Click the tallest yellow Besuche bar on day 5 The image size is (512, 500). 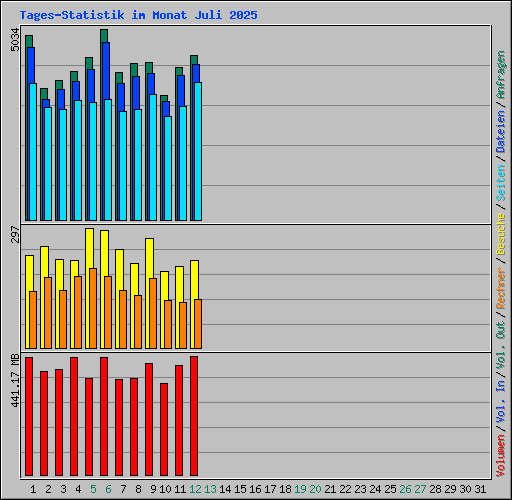(89, 248)
